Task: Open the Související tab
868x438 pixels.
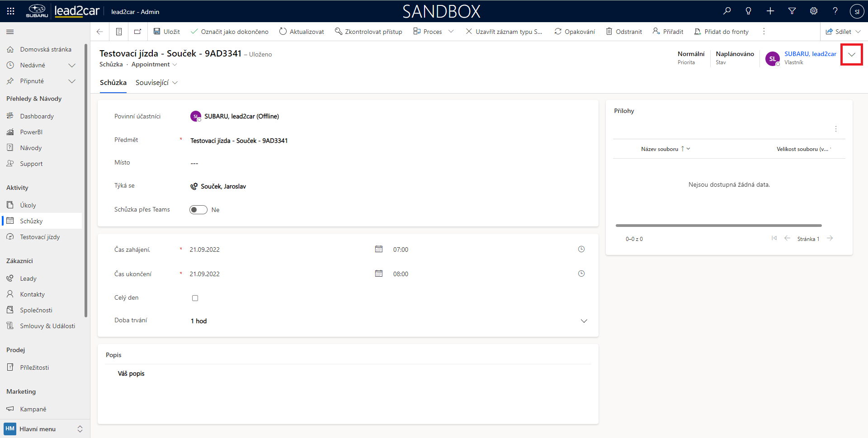Action: [x=156, y=83]
